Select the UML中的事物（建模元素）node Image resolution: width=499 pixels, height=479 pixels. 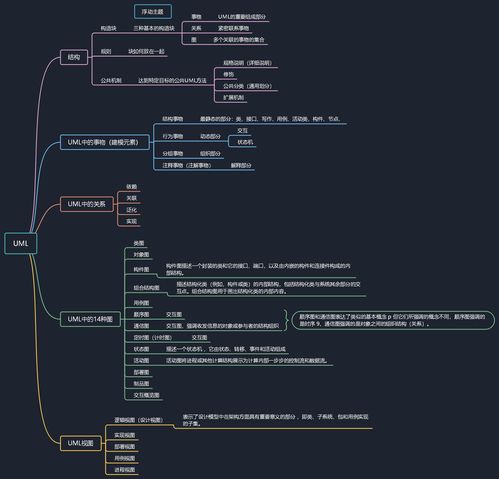coord(105,142)
